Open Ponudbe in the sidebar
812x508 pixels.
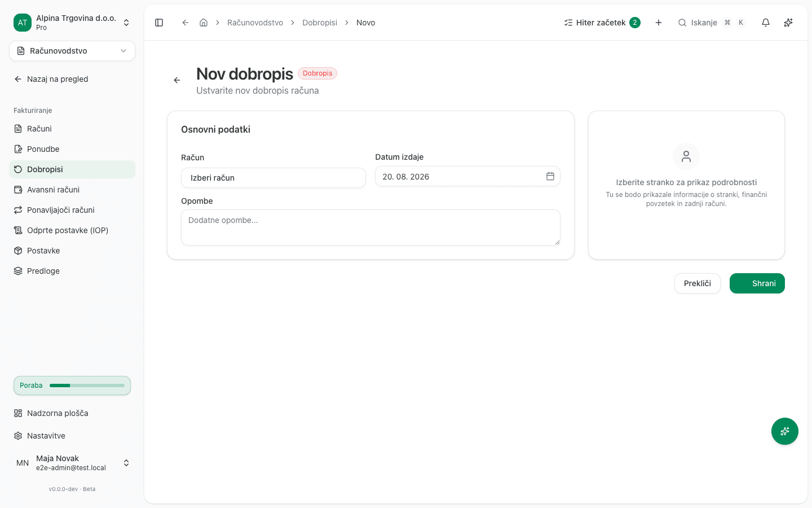coord(72,149)
